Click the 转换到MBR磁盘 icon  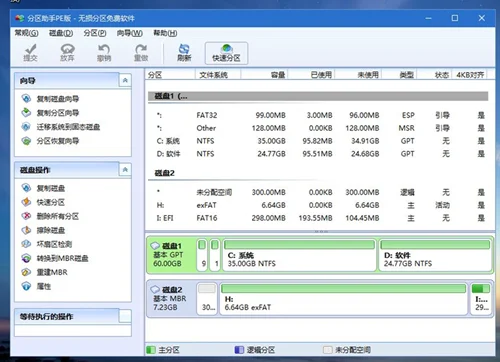point(26,258)
